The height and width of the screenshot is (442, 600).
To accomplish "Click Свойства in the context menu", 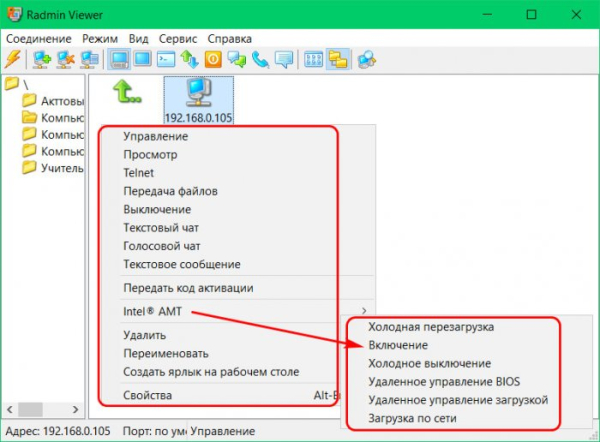I will (x=147, y=396).
